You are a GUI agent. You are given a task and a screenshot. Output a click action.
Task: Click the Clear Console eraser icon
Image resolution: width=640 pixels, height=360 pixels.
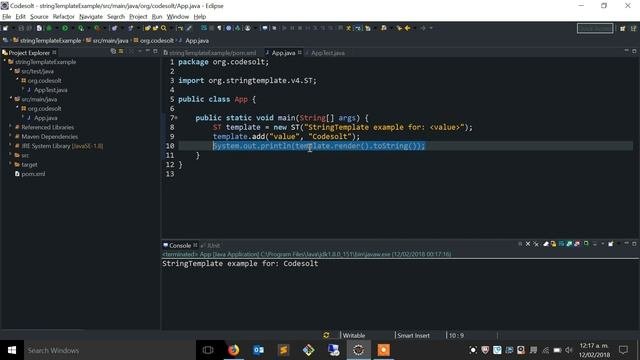point(546,244)
